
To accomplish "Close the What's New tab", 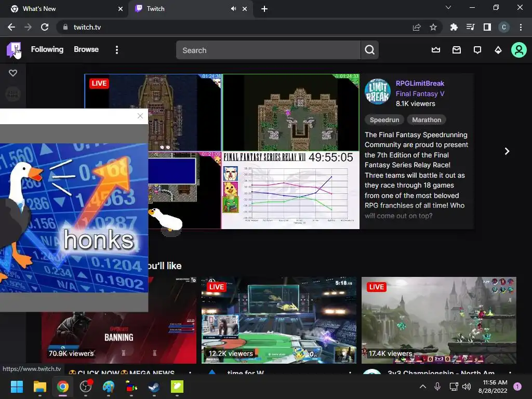I will tap(121, 9).
